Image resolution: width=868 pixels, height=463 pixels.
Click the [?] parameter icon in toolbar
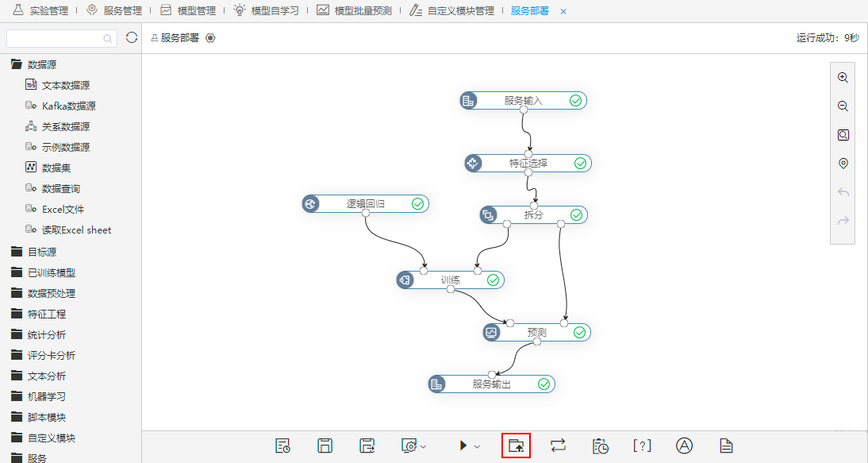pos(642,446)
